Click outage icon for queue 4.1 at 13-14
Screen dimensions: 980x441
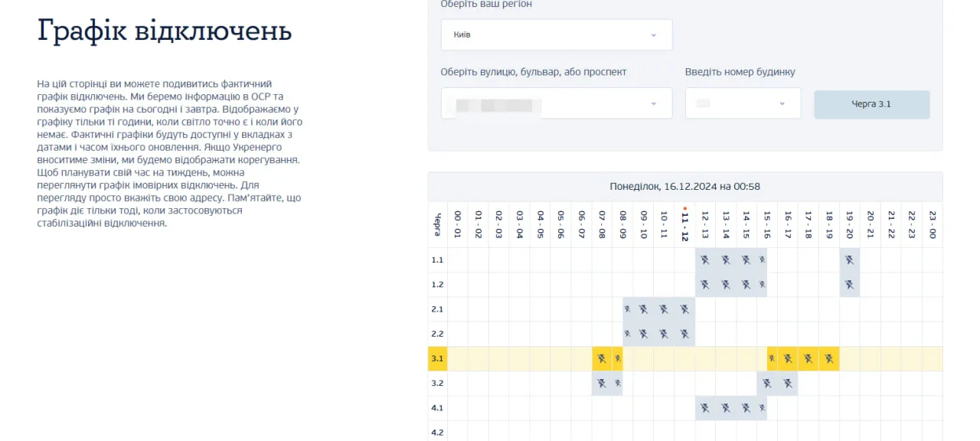[726, 408]
